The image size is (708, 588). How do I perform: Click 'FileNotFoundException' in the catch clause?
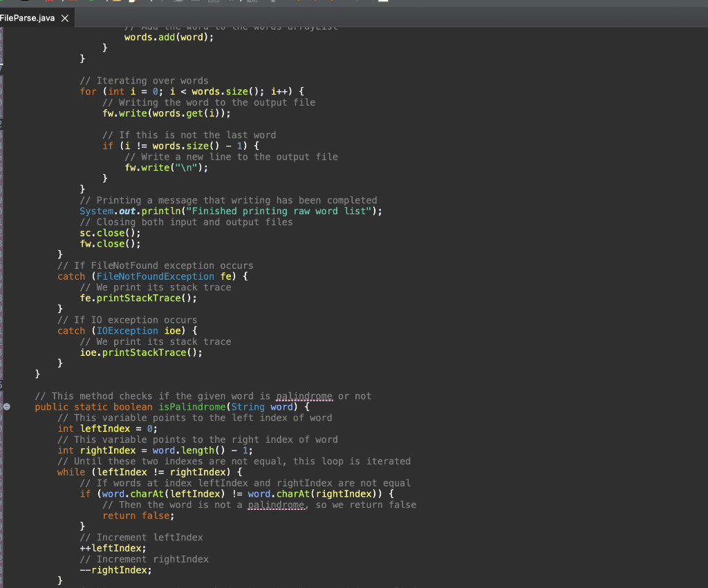click(156, 276)
